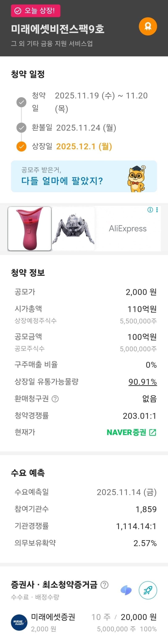This screenshot has height=644, width=168.
Task: Tap the orange 상장일 check circle
Action: click(x=21, y=147)
